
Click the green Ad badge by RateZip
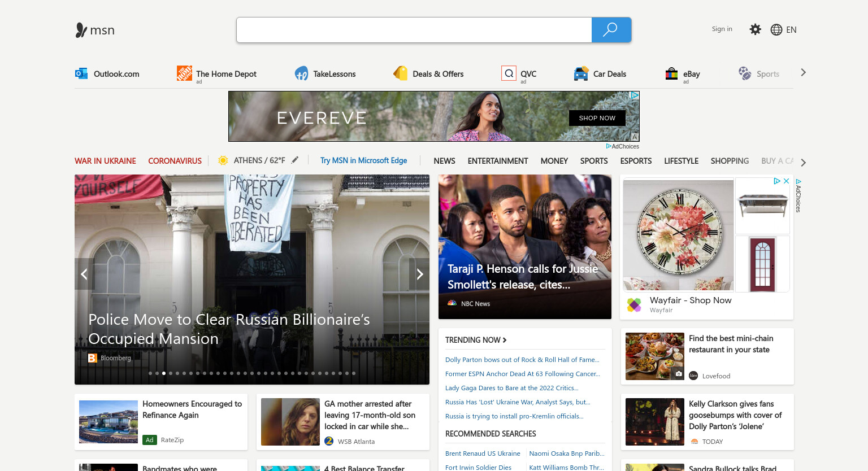150,439
